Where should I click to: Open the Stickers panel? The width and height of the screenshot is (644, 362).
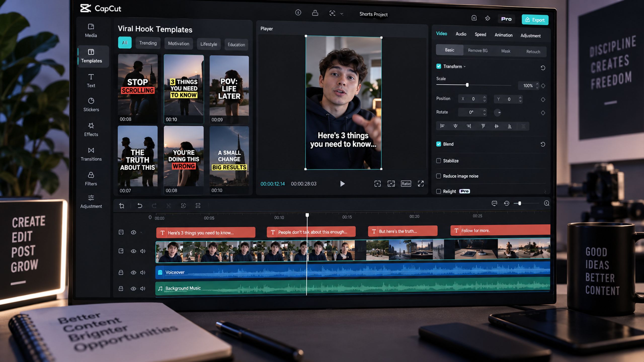(91, 105)
